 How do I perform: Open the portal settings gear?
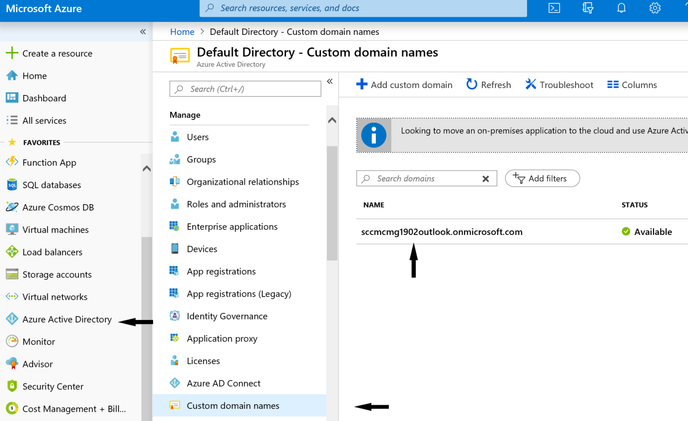(655, 8)
